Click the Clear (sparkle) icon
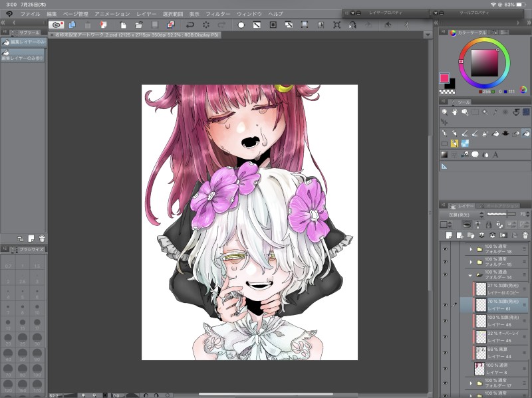Screen dimensions: 532x398 point(206,25)
